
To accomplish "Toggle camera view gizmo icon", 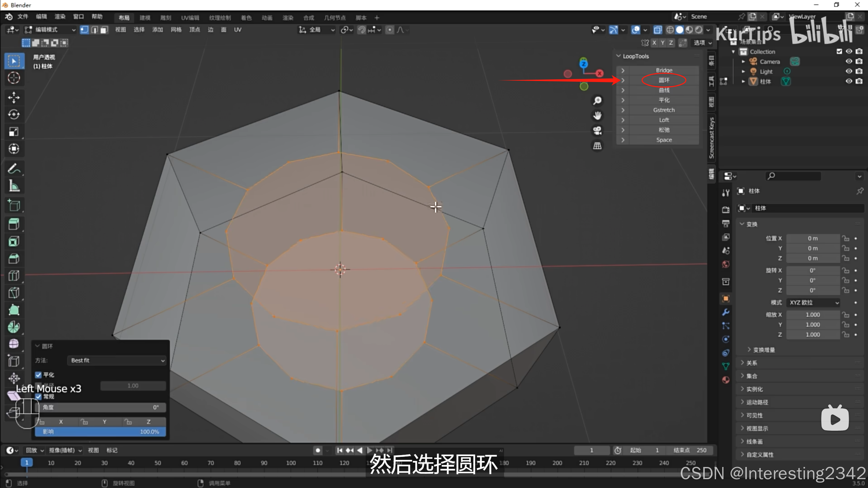I will click(597, 130).
